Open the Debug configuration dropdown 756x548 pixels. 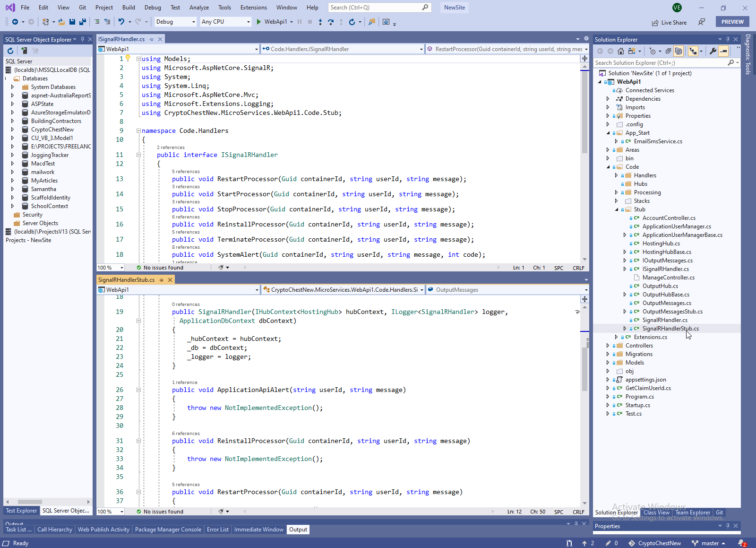tap(175, 22)
